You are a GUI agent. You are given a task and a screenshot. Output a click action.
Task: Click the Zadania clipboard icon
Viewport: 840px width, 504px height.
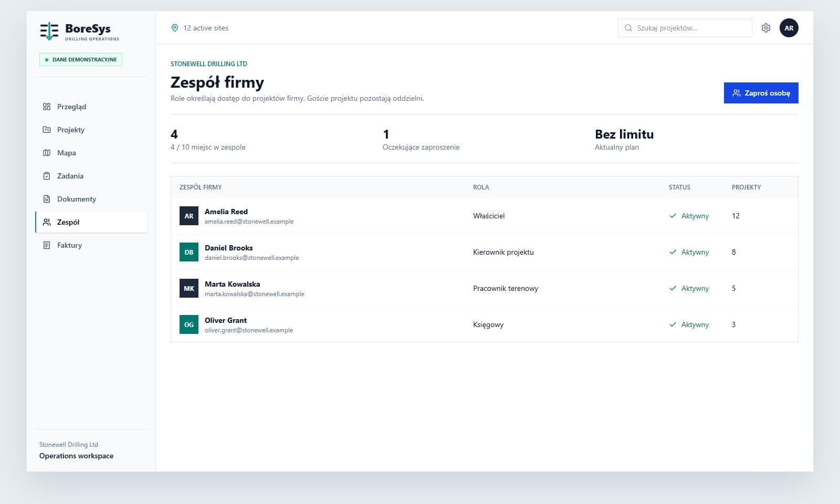47,176
